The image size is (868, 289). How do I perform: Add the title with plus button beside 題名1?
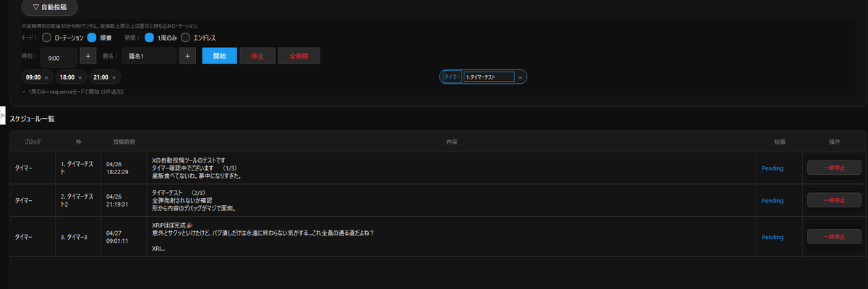click(187, 56)
